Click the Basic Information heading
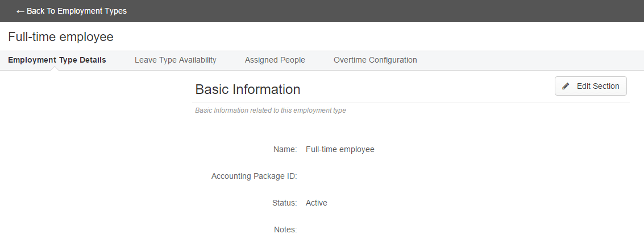 [x=248, y=89]
